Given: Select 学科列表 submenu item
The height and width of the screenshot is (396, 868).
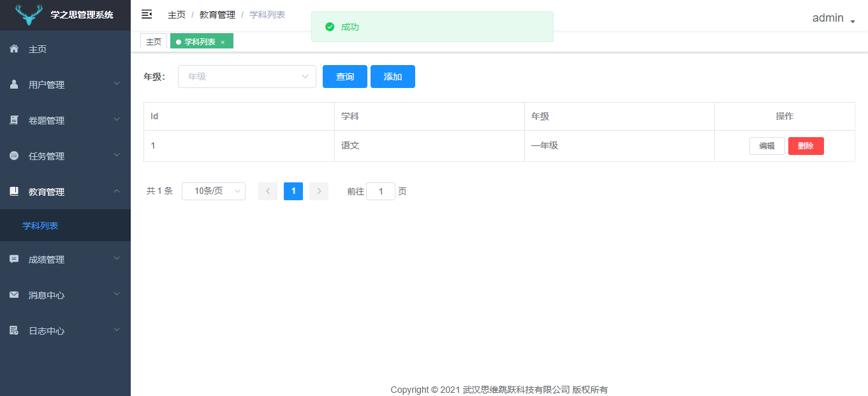Looking at the screenshot, I should click(65, 226).
